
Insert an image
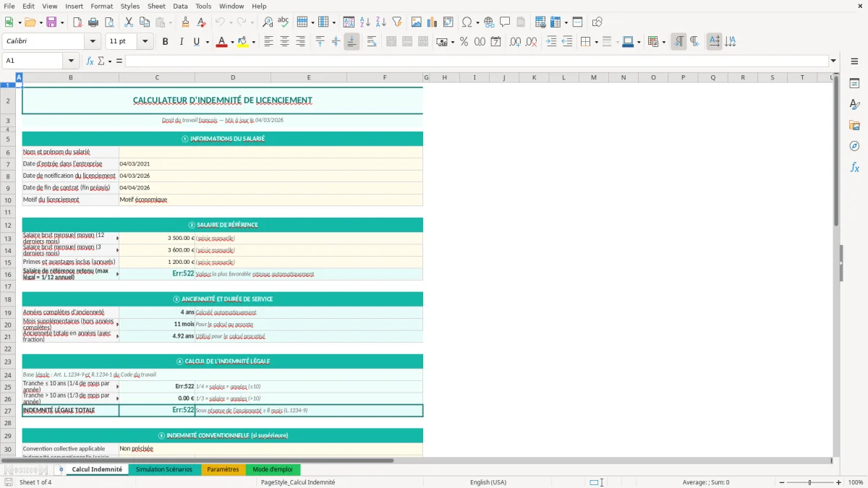[417, 22]
